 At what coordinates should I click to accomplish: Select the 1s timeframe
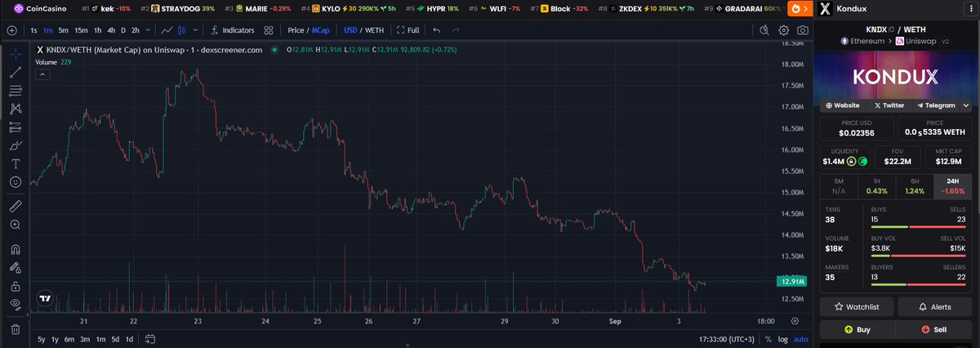(x=33, y=30)
